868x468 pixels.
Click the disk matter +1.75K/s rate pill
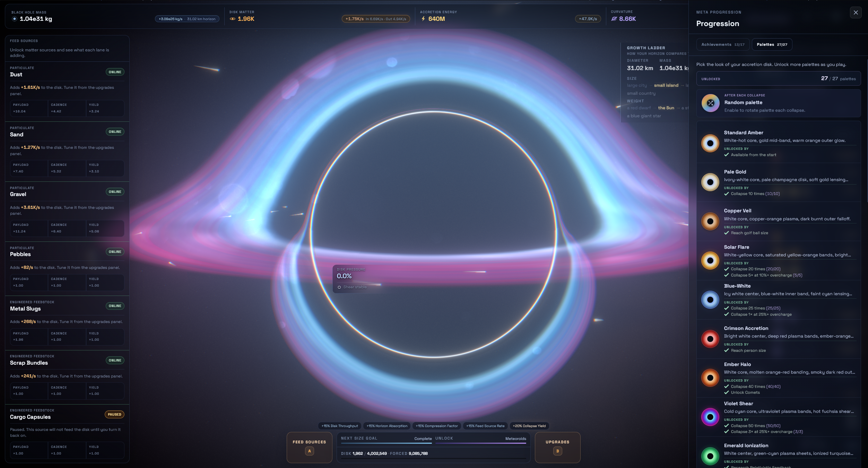[376, 19]
